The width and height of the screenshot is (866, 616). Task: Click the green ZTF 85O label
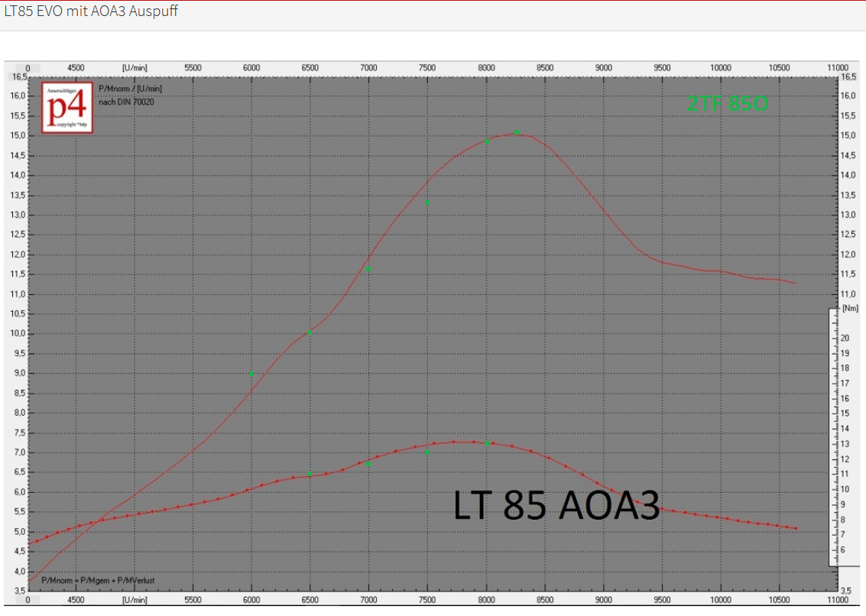(727, 104)
